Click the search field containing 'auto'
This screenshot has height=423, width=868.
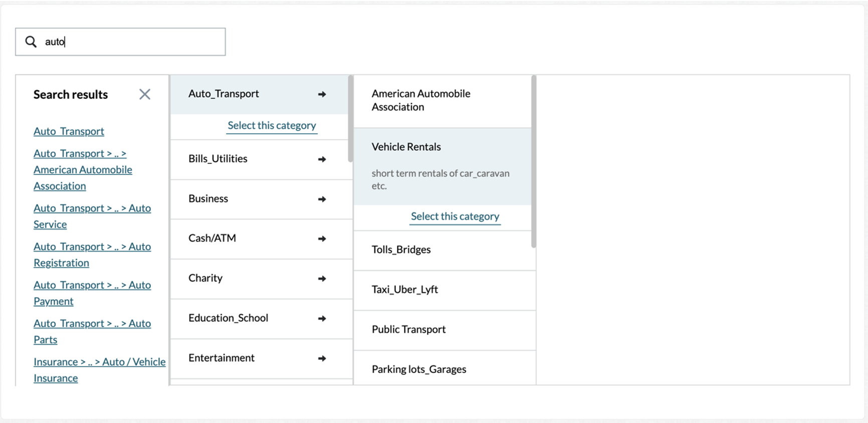coord(120,42)
